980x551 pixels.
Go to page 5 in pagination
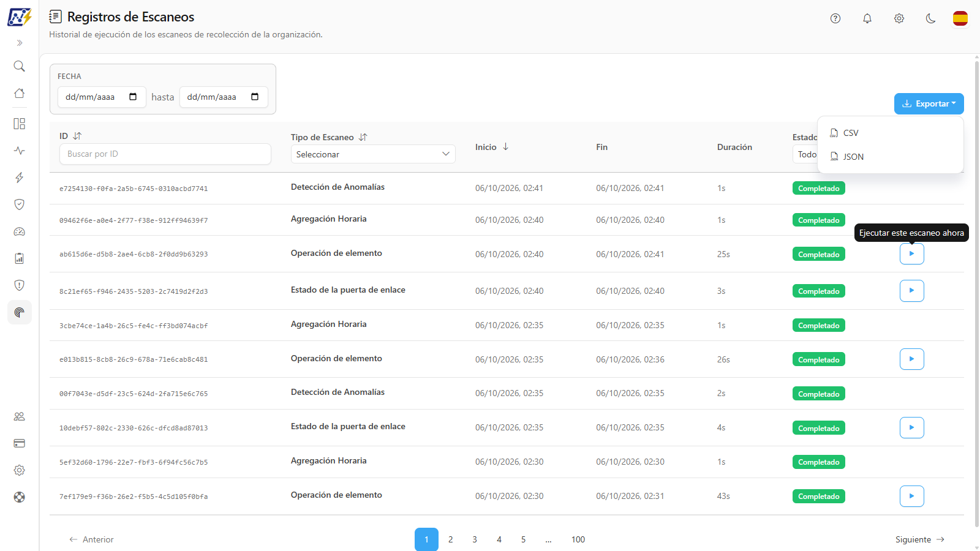[523, 539]
